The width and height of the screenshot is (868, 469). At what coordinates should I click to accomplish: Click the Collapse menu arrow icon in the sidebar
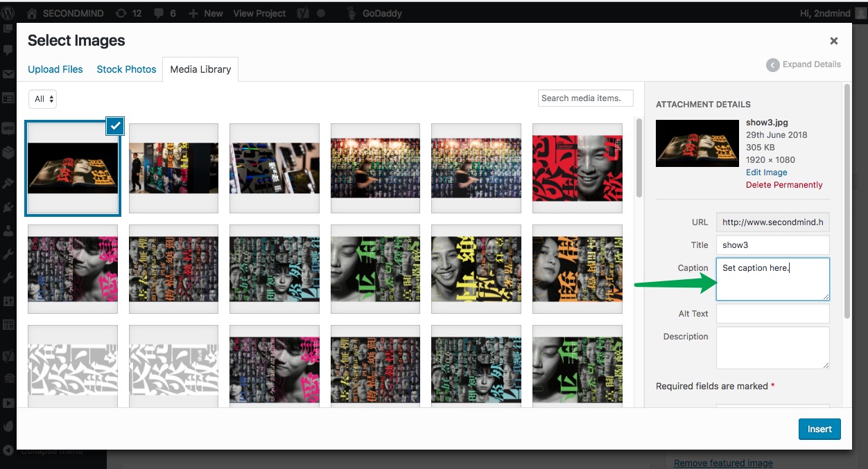(x=8, y=450)
